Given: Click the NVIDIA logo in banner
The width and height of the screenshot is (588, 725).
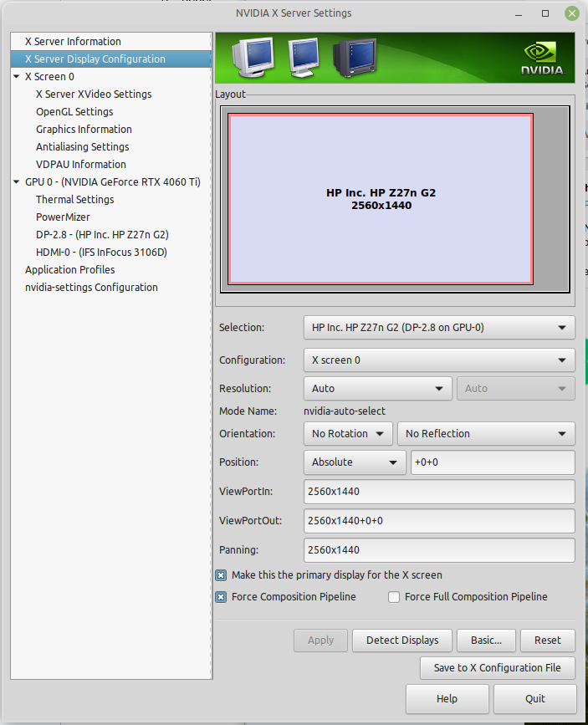Looking at the screenshot, I should click(x=542, y=59).
